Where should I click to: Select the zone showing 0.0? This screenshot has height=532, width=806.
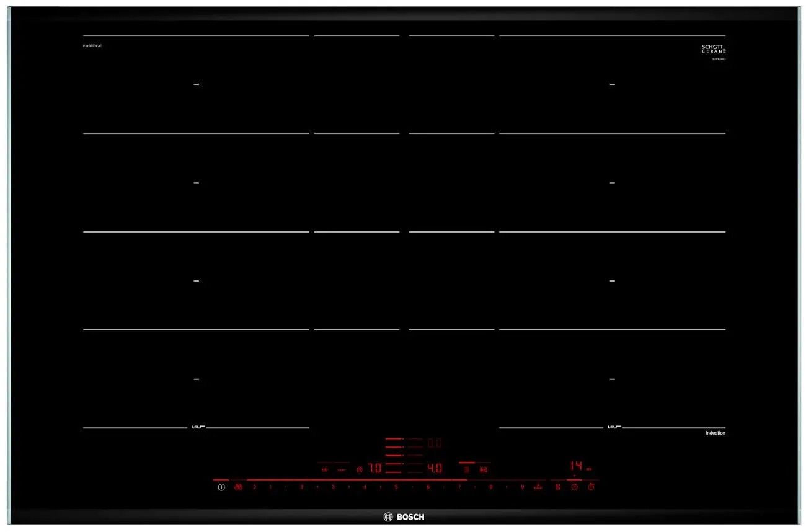pyautogui.click(x=435, y=443)
